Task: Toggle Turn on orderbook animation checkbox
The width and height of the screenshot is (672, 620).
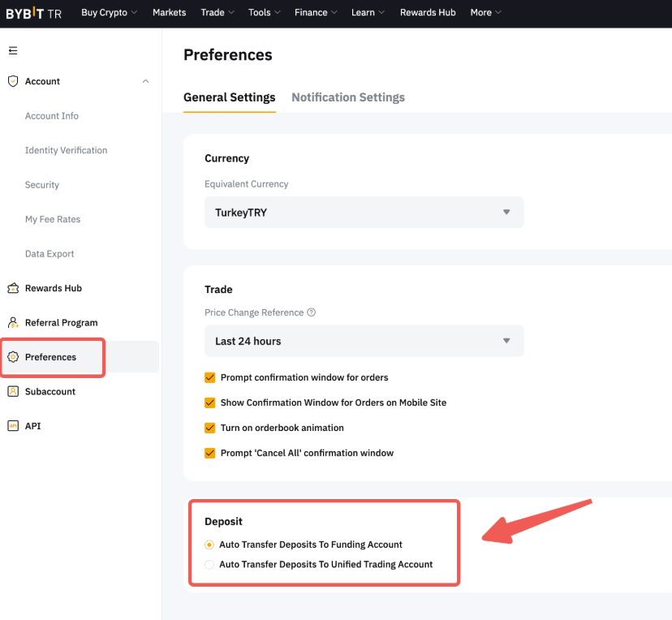Action: [x=210, y=428]
